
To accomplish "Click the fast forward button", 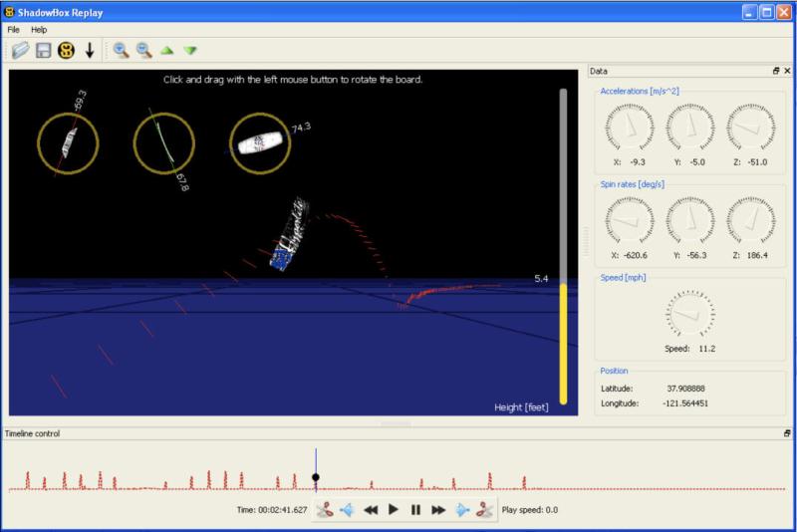I will [x=438, y=510].
